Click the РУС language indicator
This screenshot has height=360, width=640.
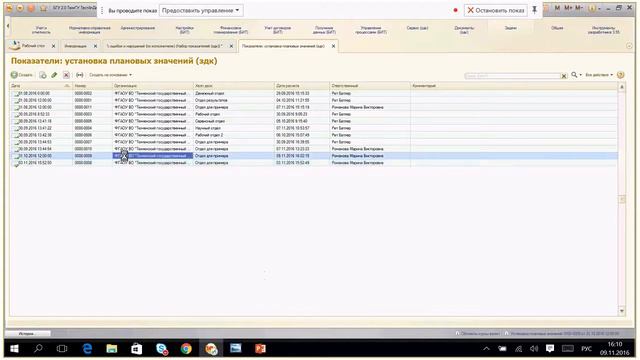coord(586,349)
